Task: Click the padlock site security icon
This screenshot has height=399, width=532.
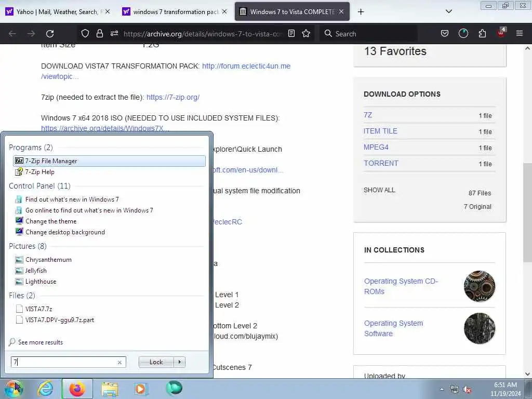Action: pyautogui.click(x=99, y=33)
